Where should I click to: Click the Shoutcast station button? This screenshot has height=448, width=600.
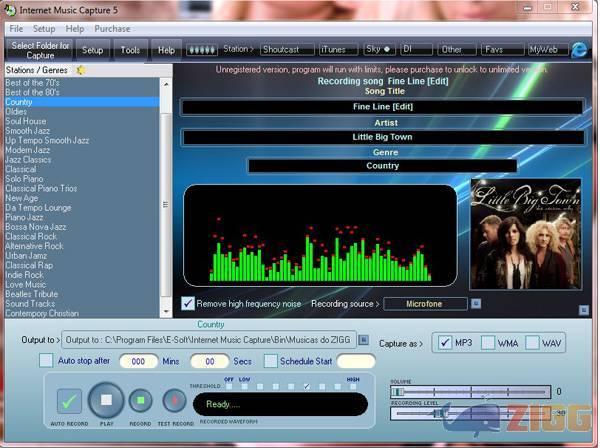pyautogui.click(x=286, y=49)
